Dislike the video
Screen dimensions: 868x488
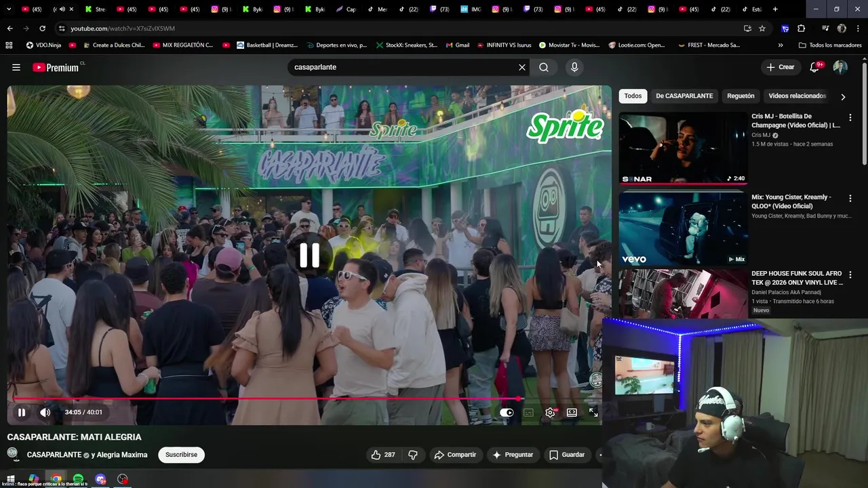tap(413, 455)
